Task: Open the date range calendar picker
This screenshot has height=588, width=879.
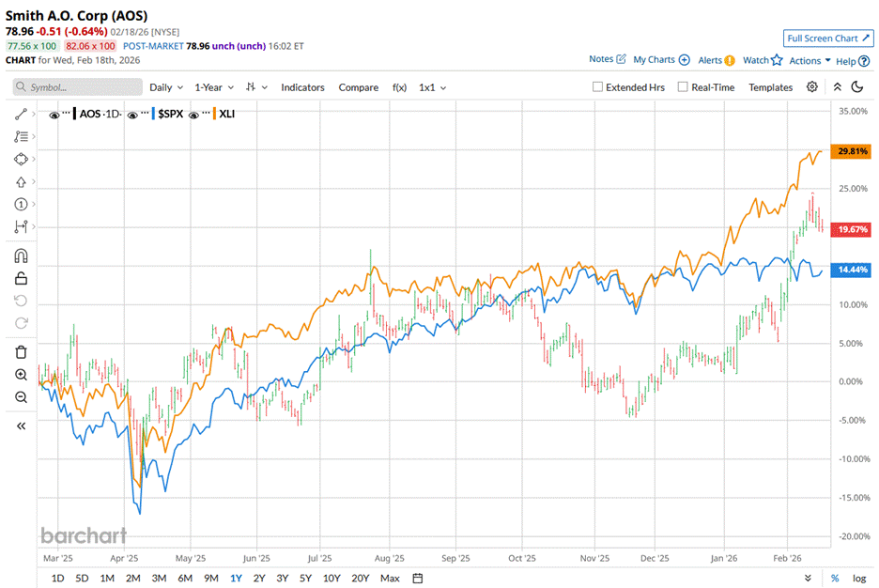Action: pyautogui.click(x=418, y=578)
